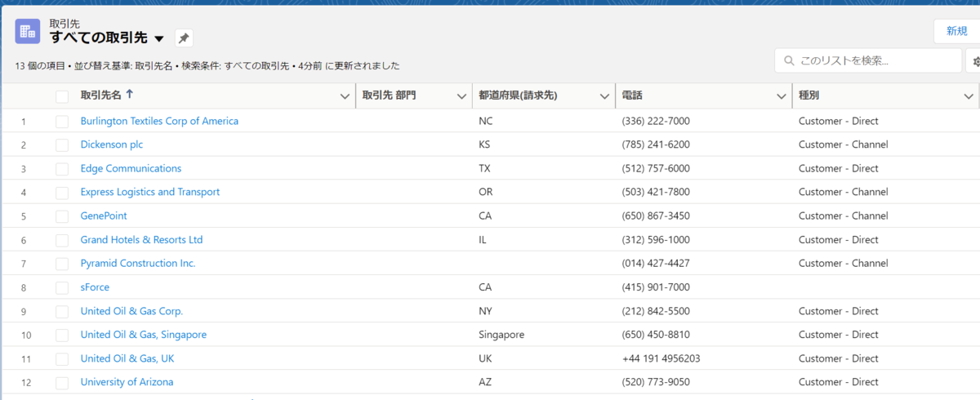Image resolution: width=980 pixels, height=400 pixels.
Task: Check the United Oil & Gas, Singapore checkbox
Action: (x=62, y=335)
